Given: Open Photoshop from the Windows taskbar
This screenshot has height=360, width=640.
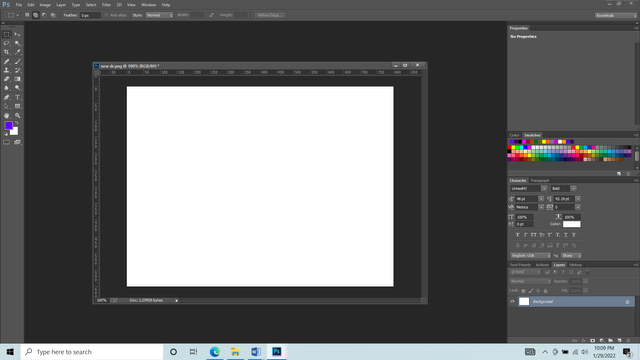Looking at the screenshot, I should (276, 351).
